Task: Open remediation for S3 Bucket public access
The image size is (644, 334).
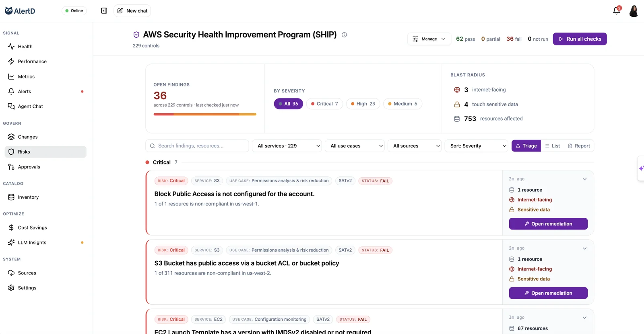Action: tap(548, 293)
